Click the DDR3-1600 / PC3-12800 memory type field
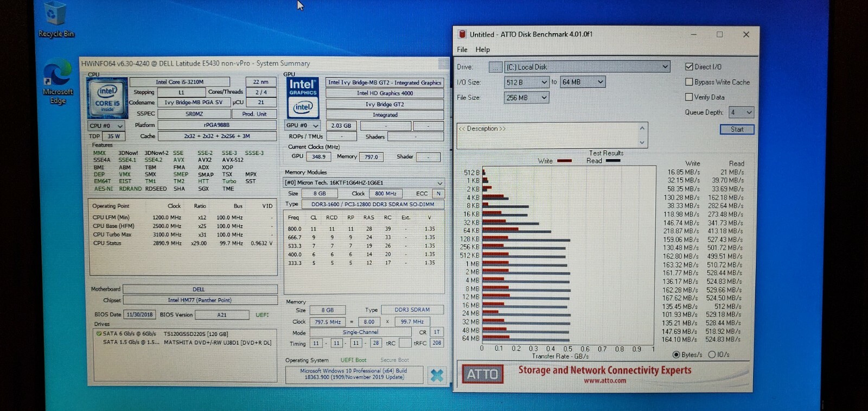Screen dimensions: 868x411 (372, 205)
